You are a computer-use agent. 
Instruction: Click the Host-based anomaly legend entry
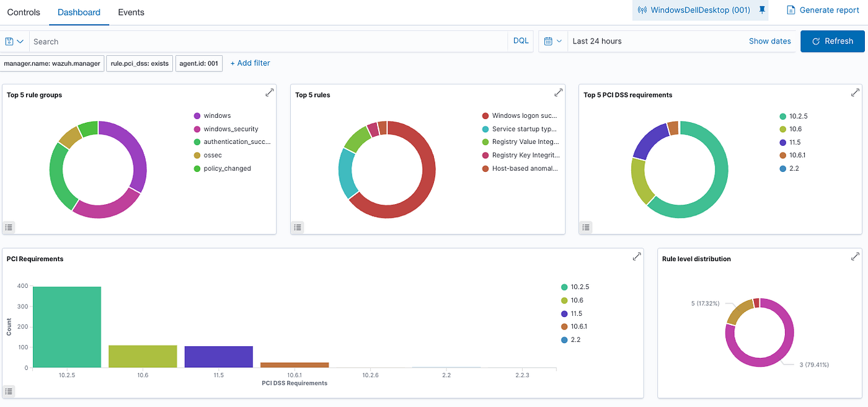click(x=521, y=169)
